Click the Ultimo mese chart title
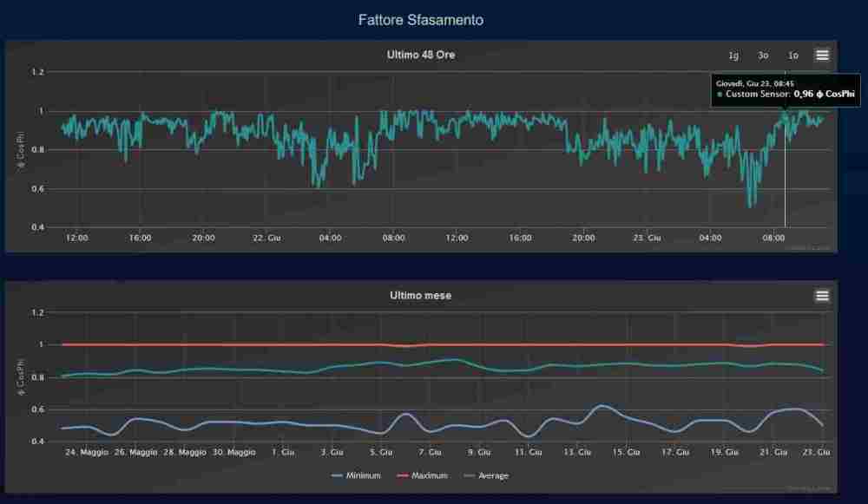 click(420, 296)
